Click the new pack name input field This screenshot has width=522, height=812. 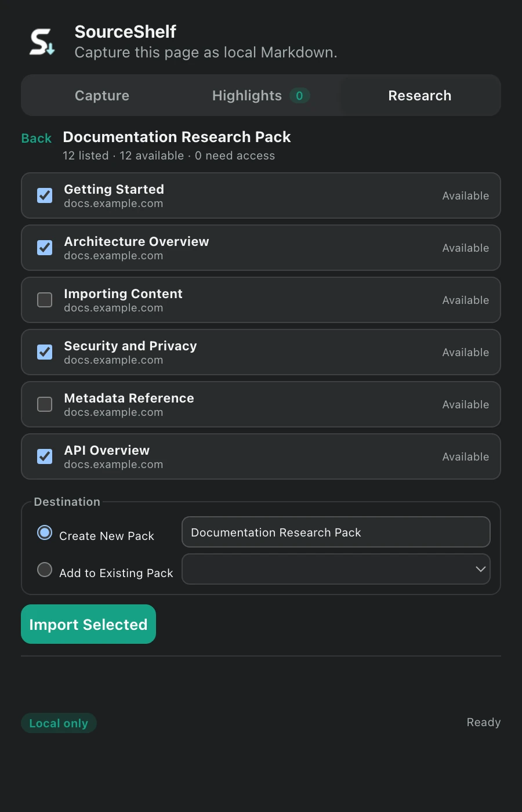tap(336, 532)
